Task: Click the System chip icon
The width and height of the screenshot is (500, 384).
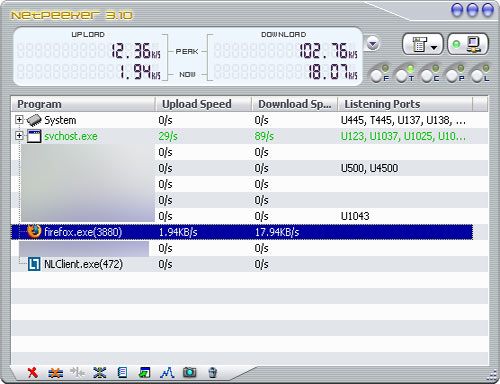Action: pos(34,120)
